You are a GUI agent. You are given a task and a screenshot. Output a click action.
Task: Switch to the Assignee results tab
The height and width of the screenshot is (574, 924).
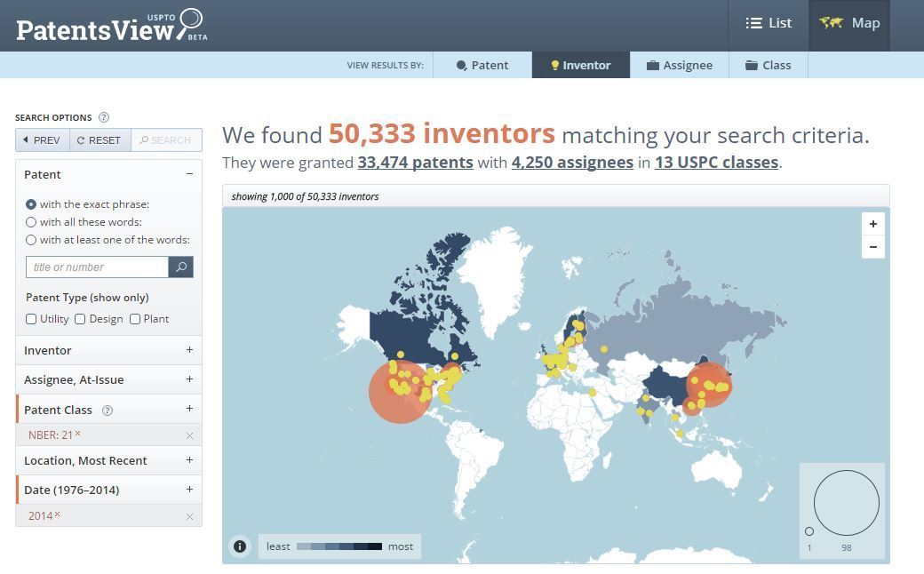point(680,65)
